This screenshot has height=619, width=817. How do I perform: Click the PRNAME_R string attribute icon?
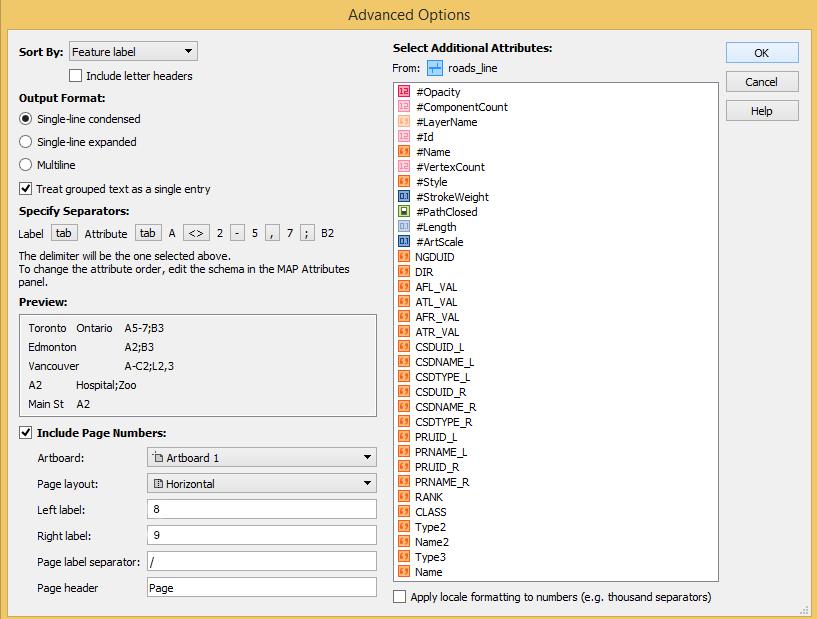point(404,482)
